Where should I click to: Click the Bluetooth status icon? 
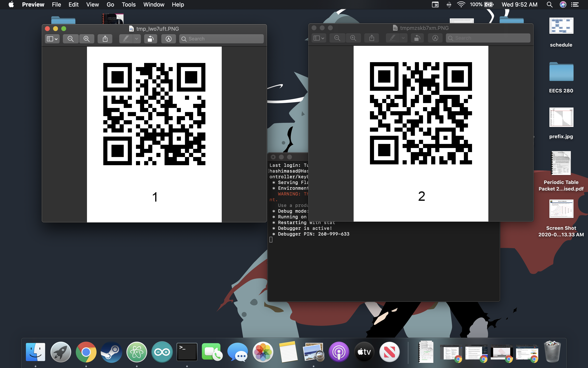[x=449, y=4]
